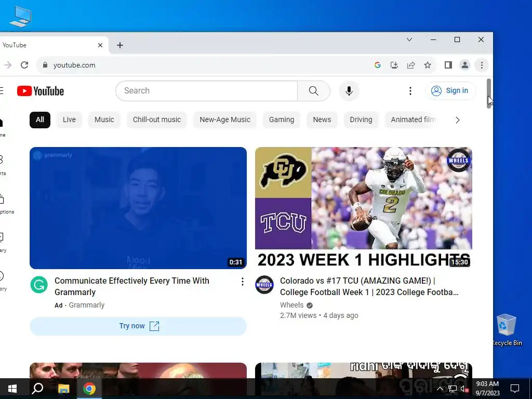Select the News filter chip
Screen dimensions: 532x399
coord(322,120)
